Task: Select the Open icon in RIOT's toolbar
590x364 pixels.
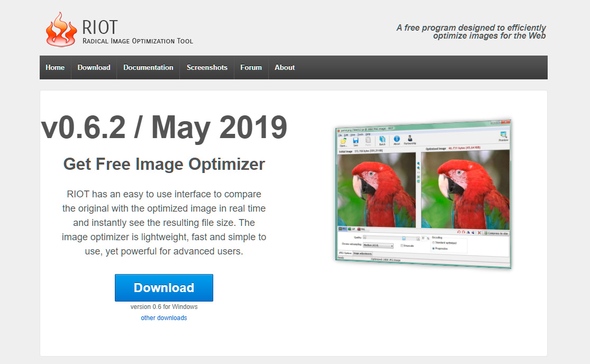Action: pyautogui.click(x=343, y=140)
